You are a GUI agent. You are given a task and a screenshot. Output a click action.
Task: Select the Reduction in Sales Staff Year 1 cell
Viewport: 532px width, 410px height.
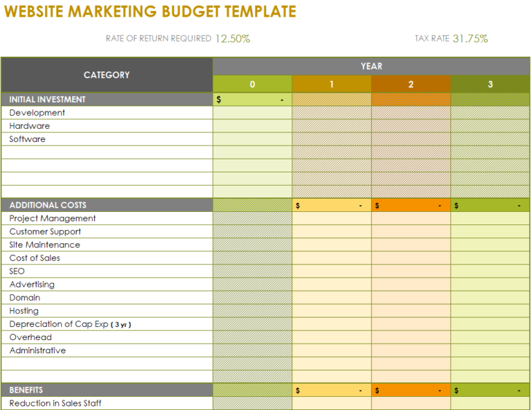pyautogui.click(x=332, y=403)
